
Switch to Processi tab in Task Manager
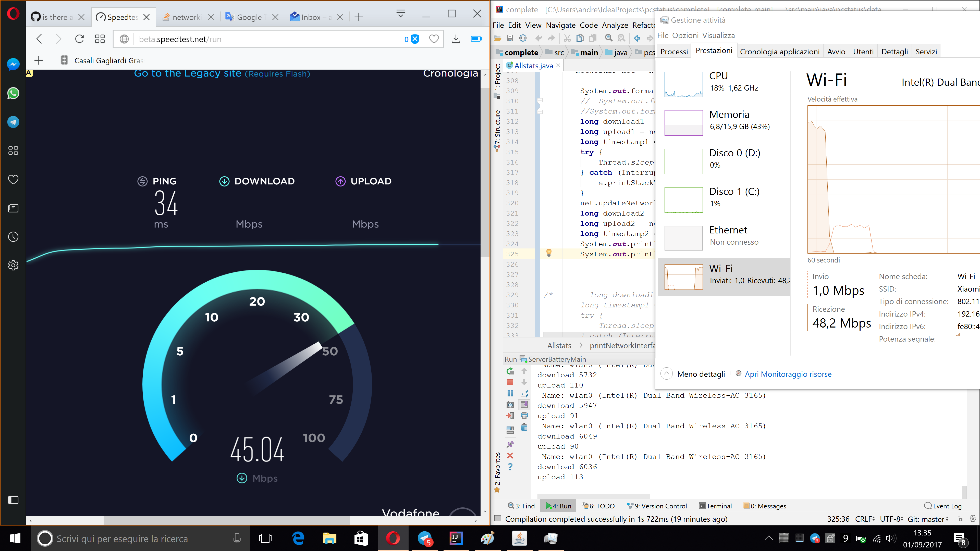point(674,51)
